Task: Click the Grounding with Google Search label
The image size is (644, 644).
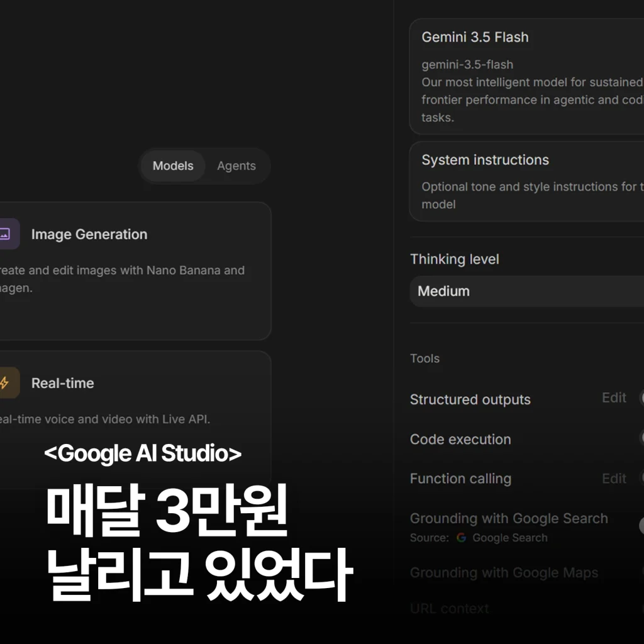Action: point(509,519)
